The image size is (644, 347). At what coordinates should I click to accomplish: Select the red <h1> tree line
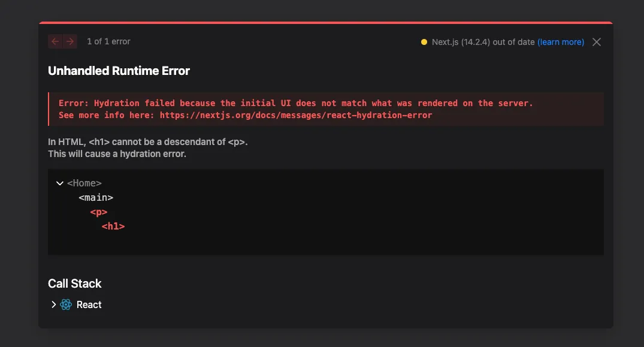pos(113,227)
